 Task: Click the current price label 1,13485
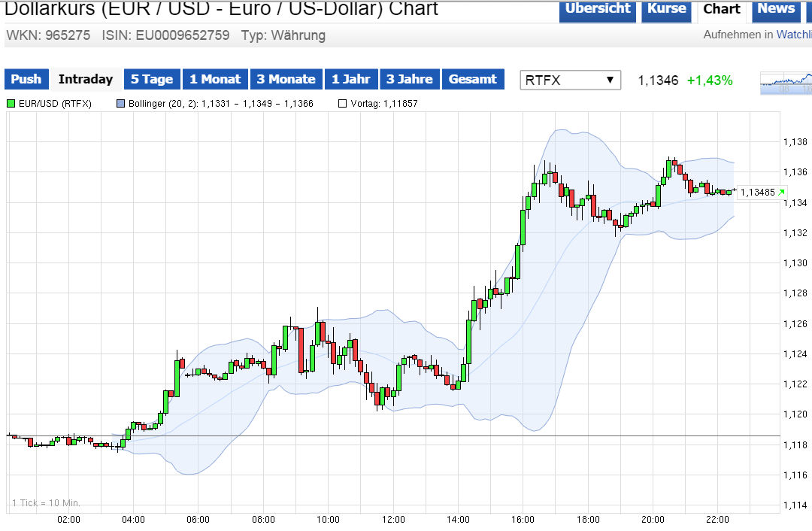(x=759, y=193)
